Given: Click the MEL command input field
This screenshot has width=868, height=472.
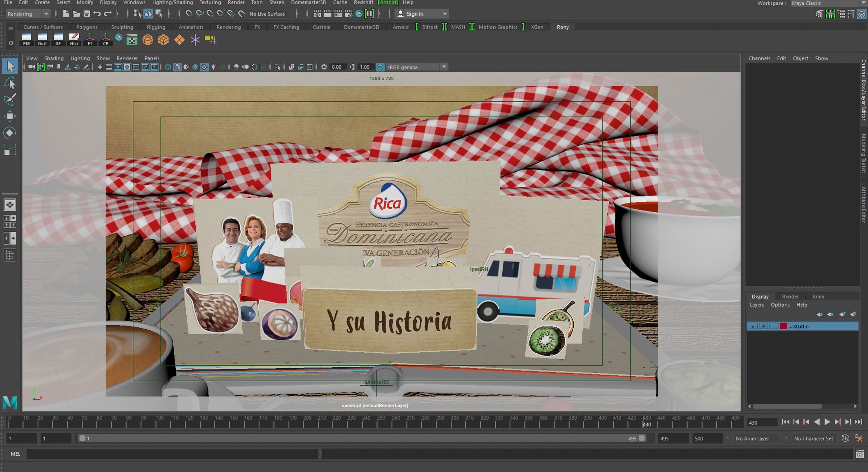Looking at the screenshot, I should [172, 454].
